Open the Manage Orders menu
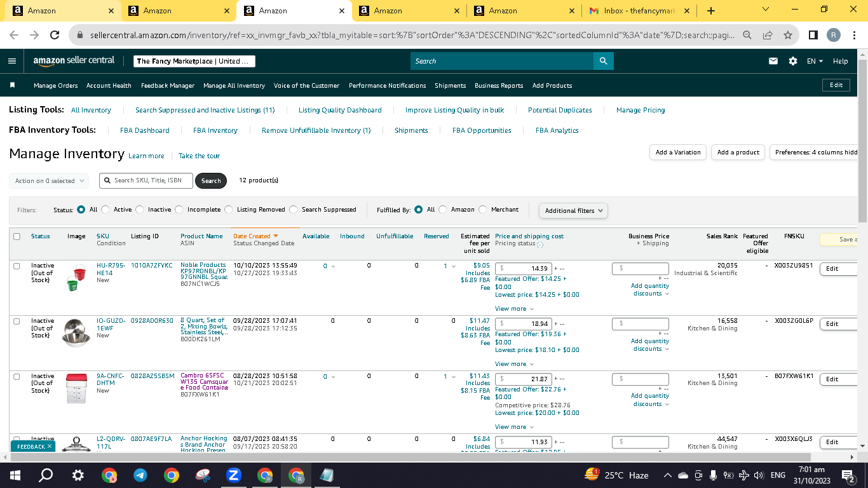This screenshot has height=488, width=868. point(56,86)
